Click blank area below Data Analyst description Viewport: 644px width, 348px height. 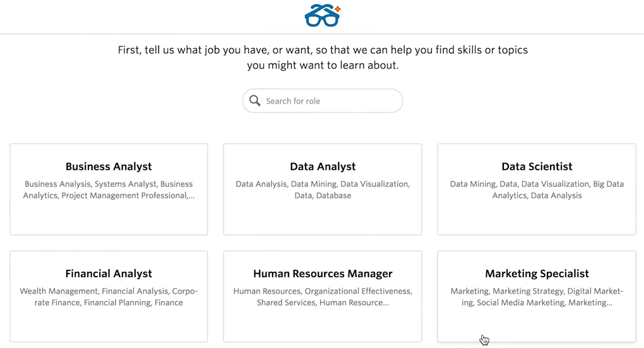click(323, 218)
